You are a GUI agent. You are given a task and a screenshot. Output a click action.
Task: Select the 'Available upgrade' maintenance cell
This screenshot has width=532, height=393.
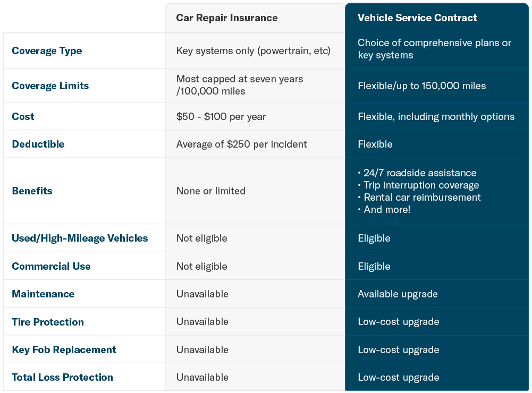[x=398, y=294]
